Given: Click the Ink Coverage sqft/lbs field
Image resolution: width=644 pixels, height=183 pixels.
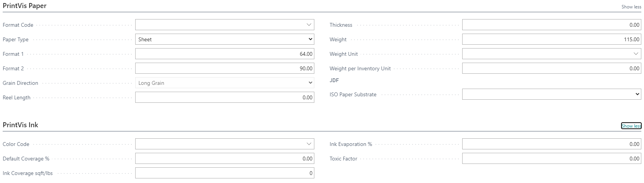Looking at the screenshot, I should [x=225, y=173].
